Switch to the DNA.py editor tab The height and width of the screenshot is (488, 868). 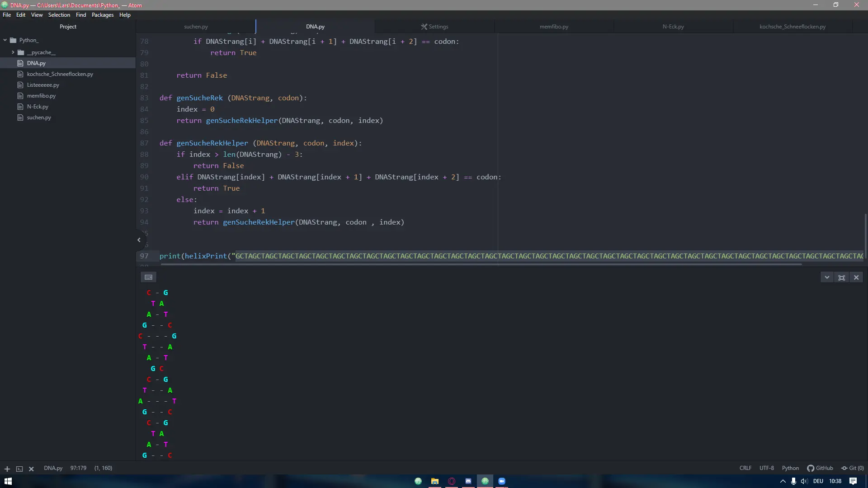[x=315, y=27]
